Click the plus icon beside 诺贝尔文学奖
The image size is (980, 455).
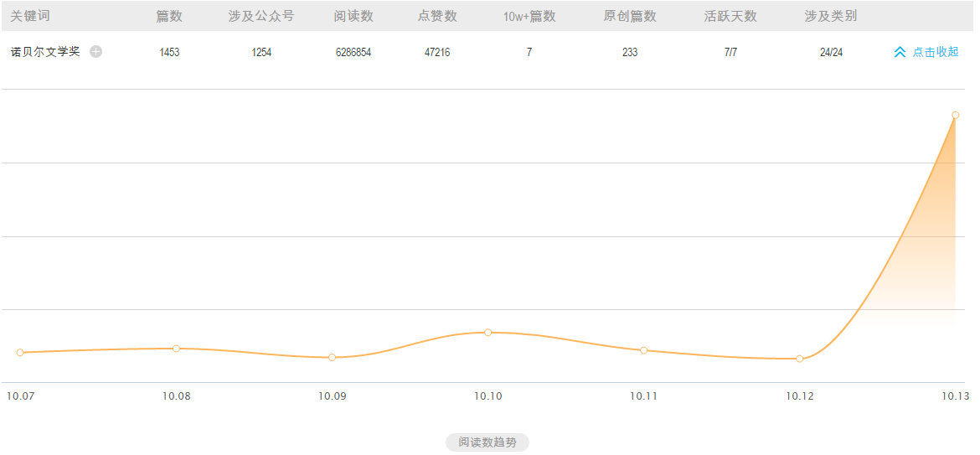(x=95, y=52)
